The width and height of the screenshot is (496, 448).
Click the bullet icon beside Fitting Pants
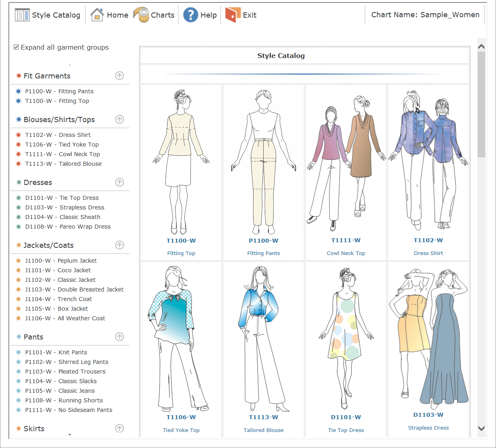click(x=18, y=91)
